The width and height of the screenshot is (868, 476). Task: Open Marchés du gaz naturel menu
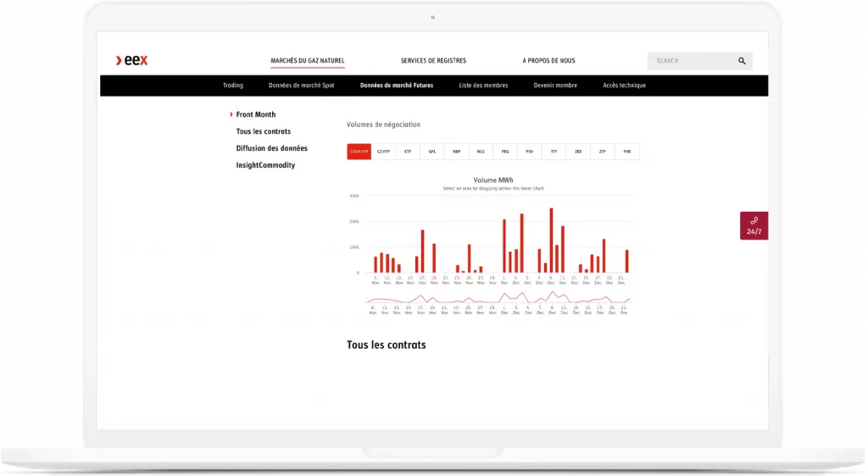[x=307, y=61]
